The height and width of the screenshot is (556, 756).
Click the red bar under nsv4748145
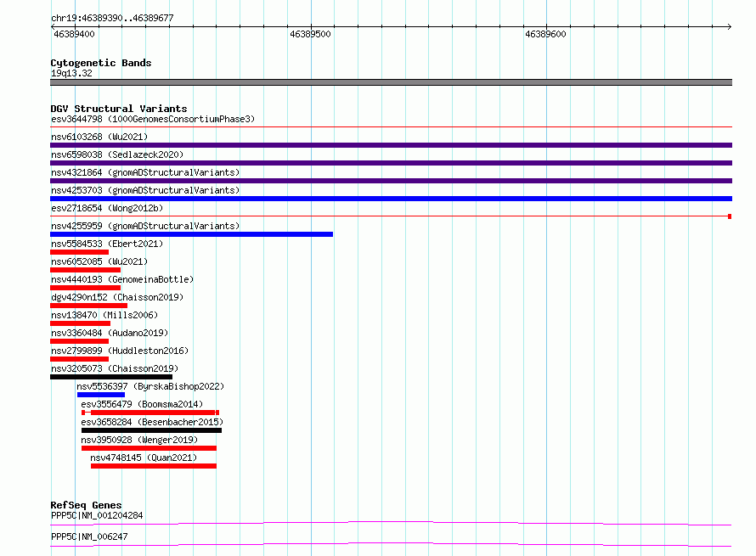point(154,466)
